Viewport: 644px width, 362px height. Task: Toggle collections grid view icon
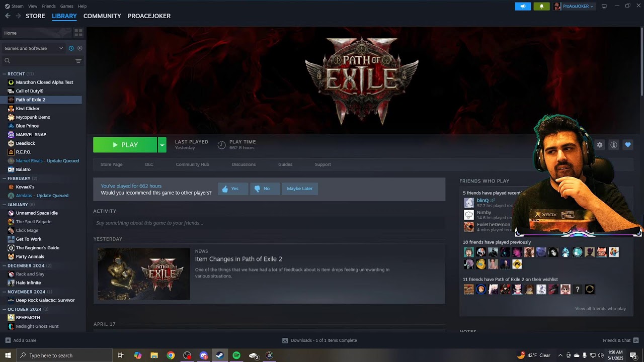(x=78, y=33)
